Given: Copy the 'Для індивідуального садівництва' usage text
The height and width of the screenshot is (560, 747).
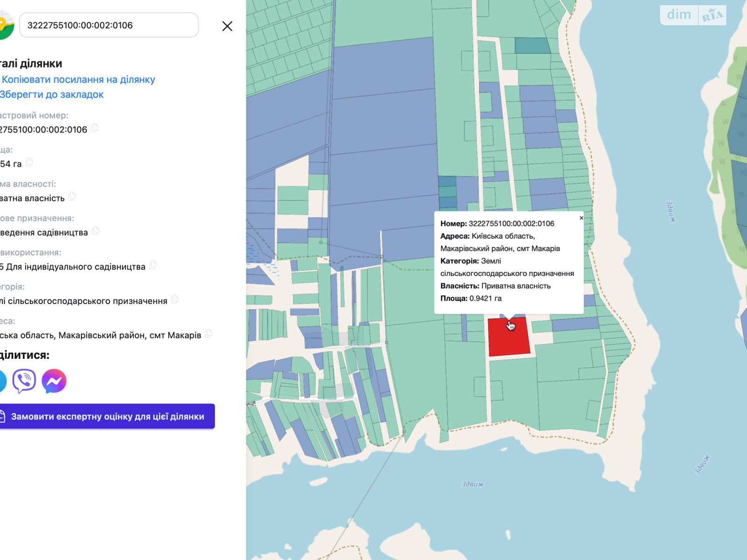Looking at the screenshot, I should (x=153, y=265).
